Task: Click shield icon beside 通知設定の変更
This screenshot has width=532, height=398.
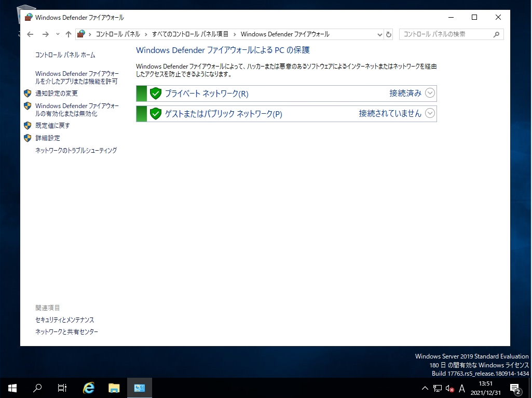Action: (x=28, y=94)
